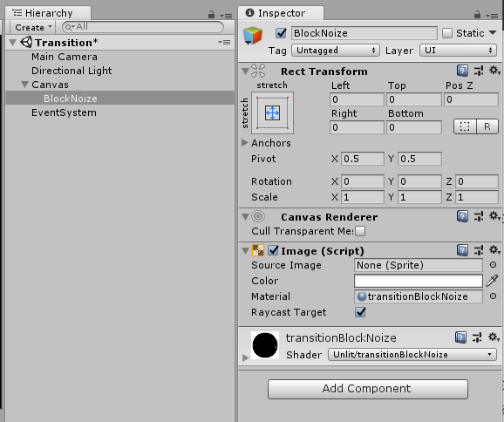Click the BlockNoize name field

364,33
